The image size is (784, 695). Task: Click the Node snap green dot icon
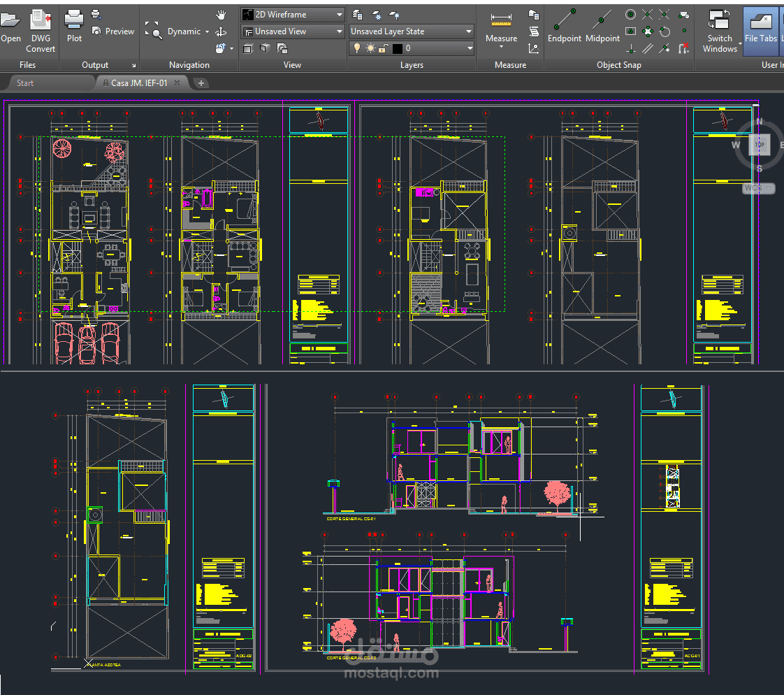(684, 31)
